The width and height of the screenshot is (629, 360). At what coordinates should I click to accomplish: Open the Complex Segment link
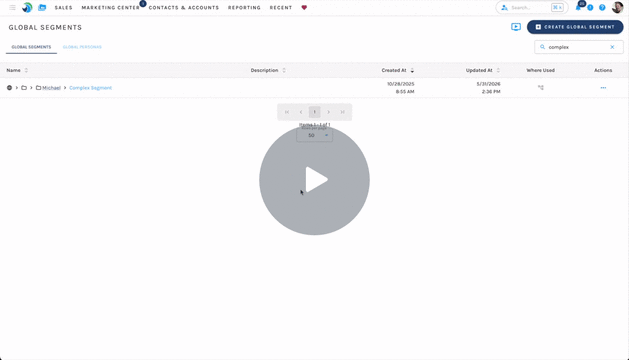coord(91,87)
